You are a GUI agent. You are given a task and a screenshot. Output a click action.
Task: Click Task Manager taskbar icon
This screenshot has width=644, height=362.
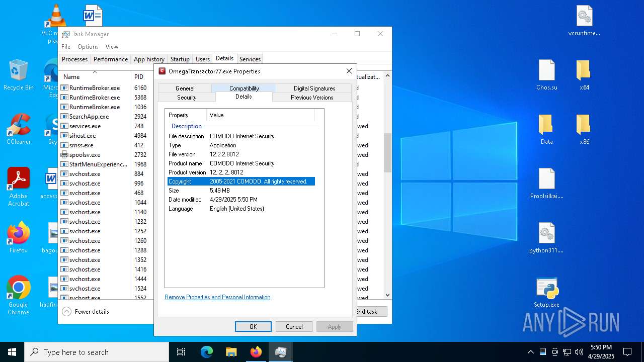(x=281, y=352)
